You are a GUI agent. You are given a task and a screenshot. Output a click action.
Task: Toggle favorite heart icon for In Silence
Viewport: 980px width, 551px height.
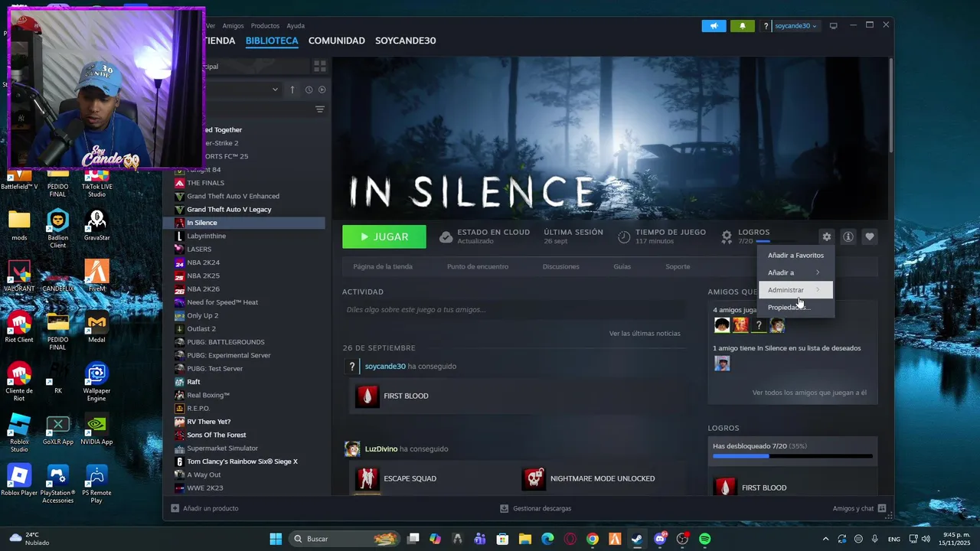(x=869, y=237)
